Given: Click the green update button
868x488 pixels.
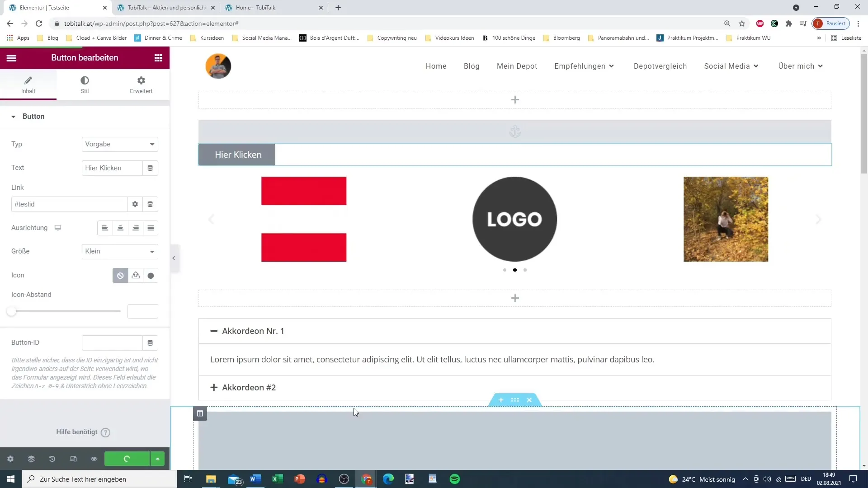Looking at the screenshot, I should (x=127, y=459).
